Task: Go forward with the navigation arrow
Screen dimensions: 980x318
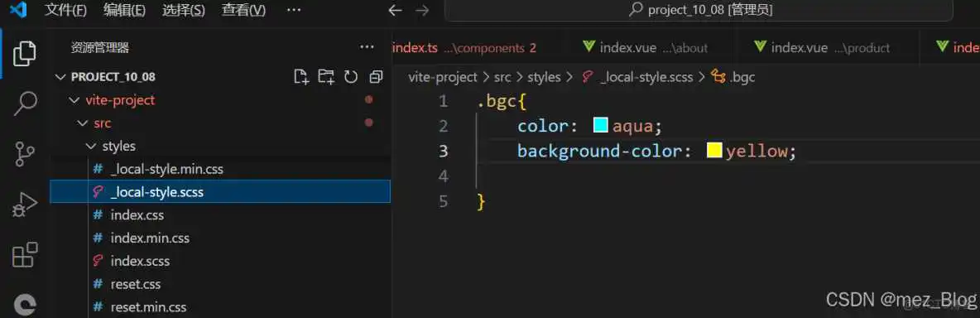Action: point(422,11)
